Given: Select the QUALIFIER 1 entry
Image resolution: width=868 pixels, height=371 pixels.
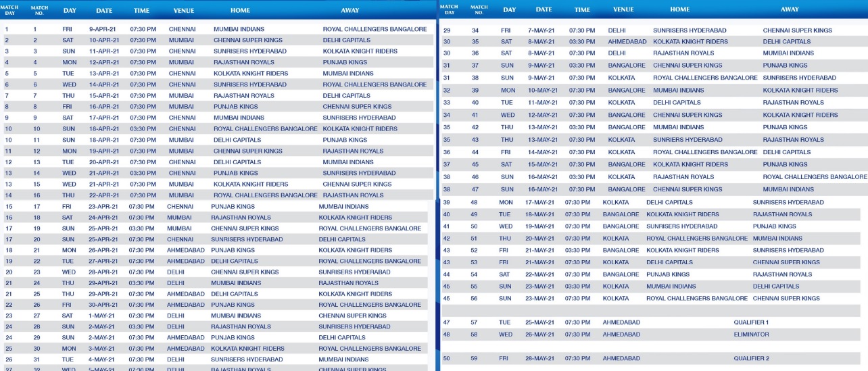Looking at the screenshot, I should [751, 322].
